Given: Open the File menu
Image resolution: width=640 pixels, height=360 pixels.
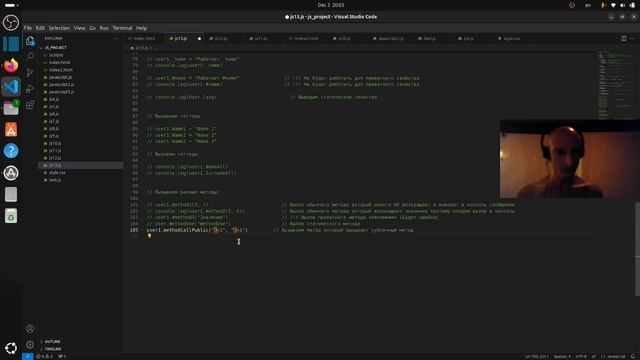Looking at the screenshot, I should click(28, 28).
